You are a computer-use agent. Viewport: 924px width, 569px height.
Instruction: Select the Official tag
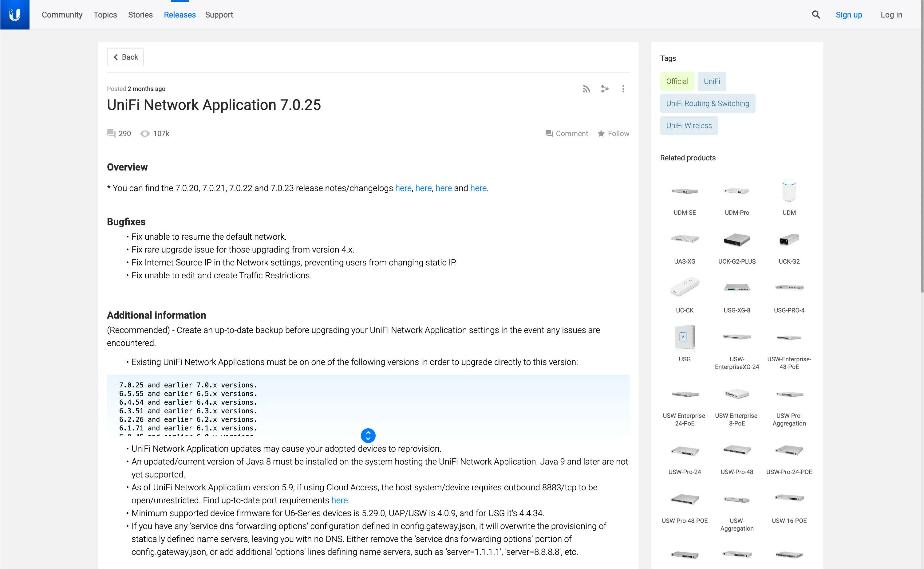(677, 81)
